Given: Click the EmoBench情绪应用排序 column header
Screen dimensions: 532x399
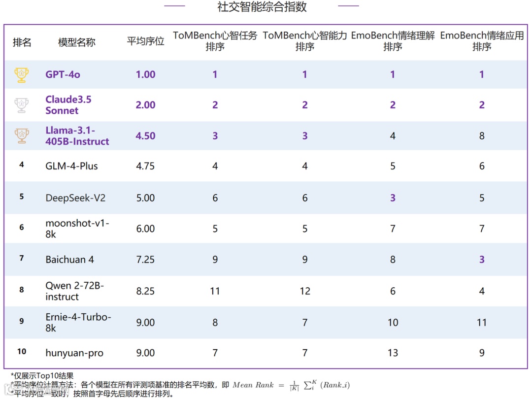Looking at the screenshot, I should click(x=482, y=41).
